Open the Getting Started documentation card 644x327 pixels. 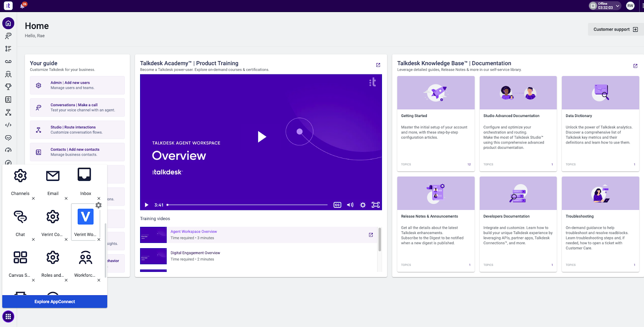[x=436, y=124]
